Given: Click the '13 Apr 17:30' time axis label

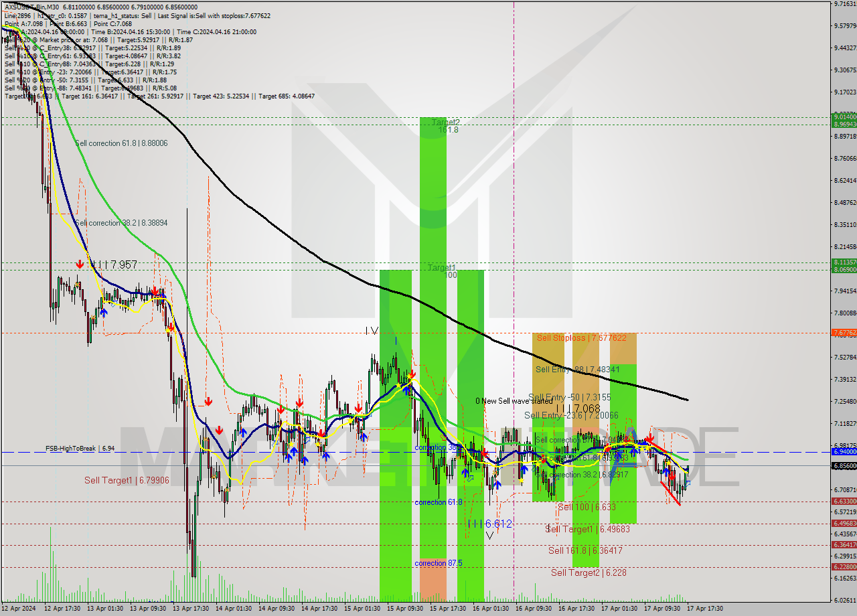Looking at the screenshot, I should pos(191,609).
